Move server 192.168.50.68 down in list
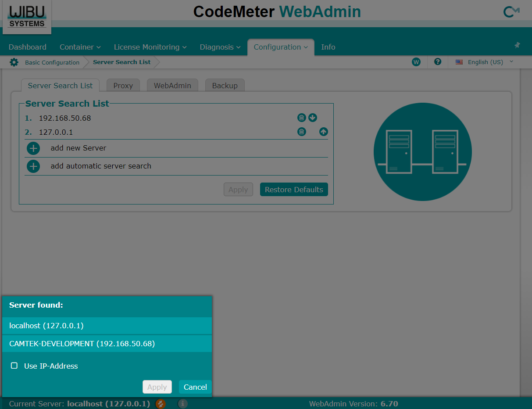532x409 pixels. pyautogui.click(x=313, y=118)
